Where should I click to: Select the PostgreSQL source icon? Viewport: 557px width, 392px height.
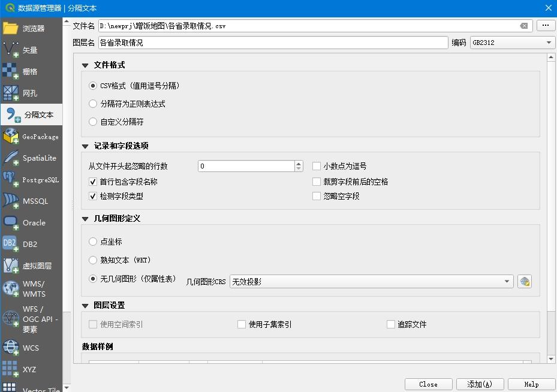(11, 180)
